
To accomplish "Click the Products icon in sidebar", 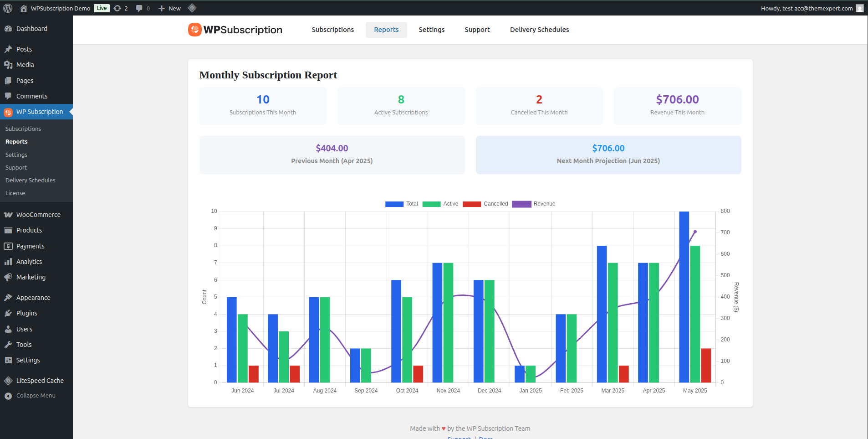I will point(8,230).
